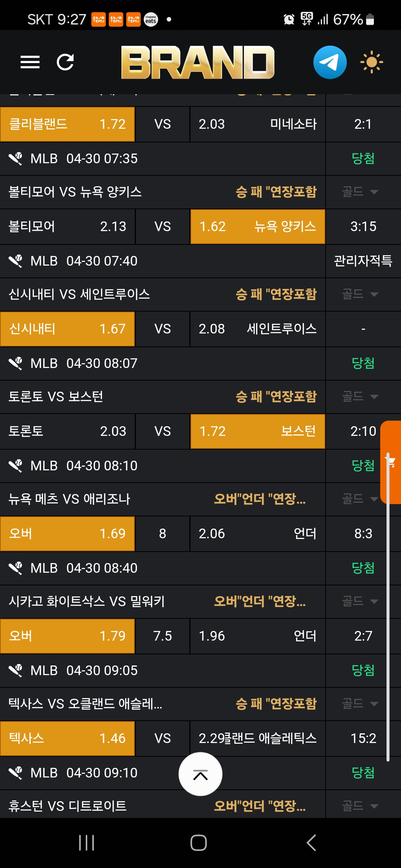Select the 뉴욕 양키스 1.62 bet
Viewport: 401px width, 868px height.
click(x=257, y=227)
